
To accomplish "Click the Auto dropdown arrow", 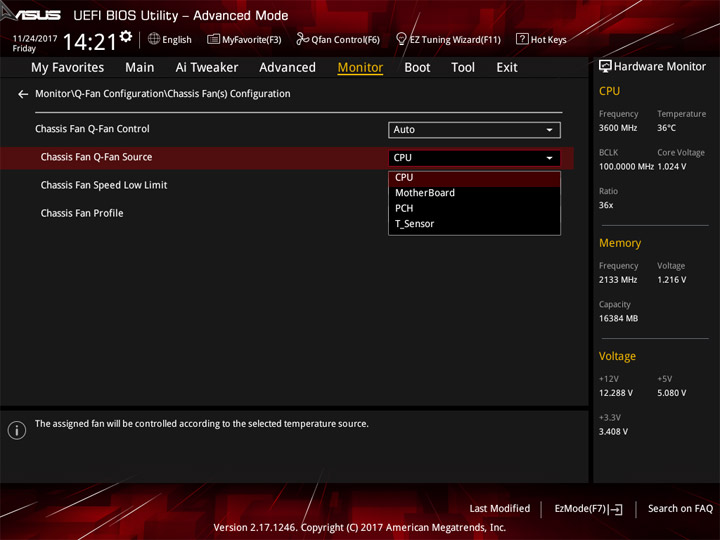I will 549,130.
